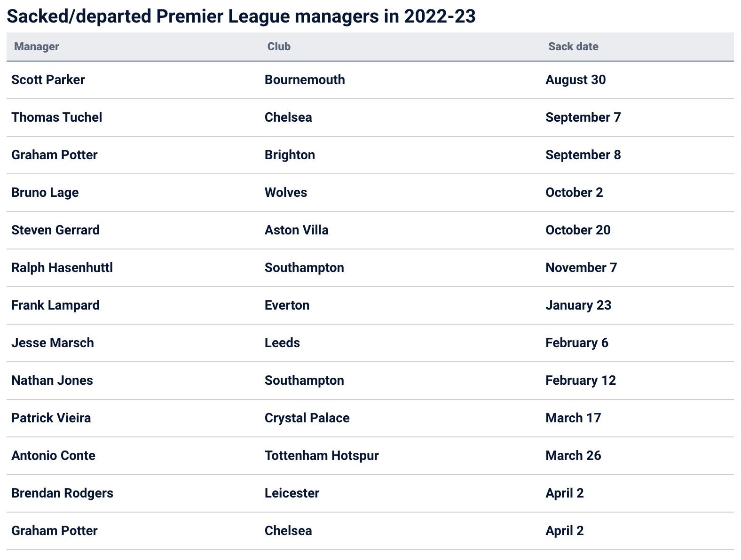Click Brendan Rodgers manager name
This screenshot has height=560, width=741.
[62, 493]
